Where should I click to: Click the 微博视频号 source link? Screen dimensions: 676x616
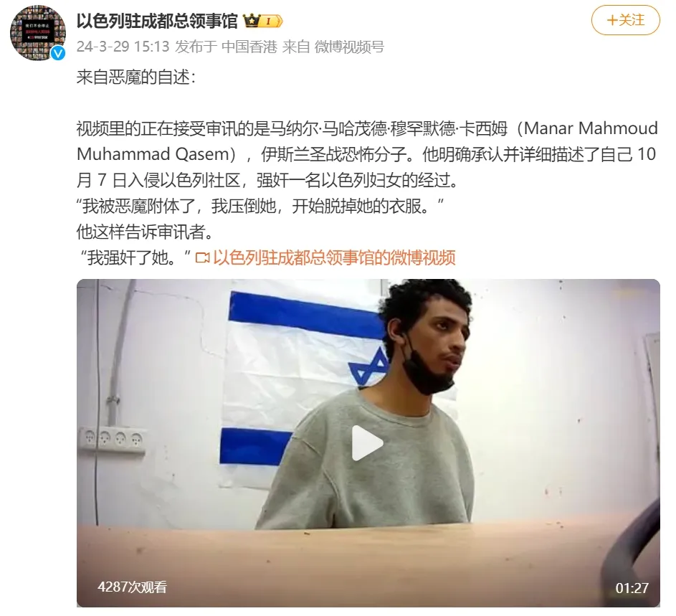click(349, 47)
